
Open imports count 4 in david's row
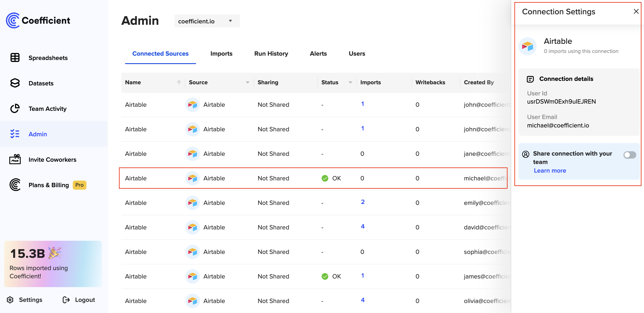click(x=362, y=226)
